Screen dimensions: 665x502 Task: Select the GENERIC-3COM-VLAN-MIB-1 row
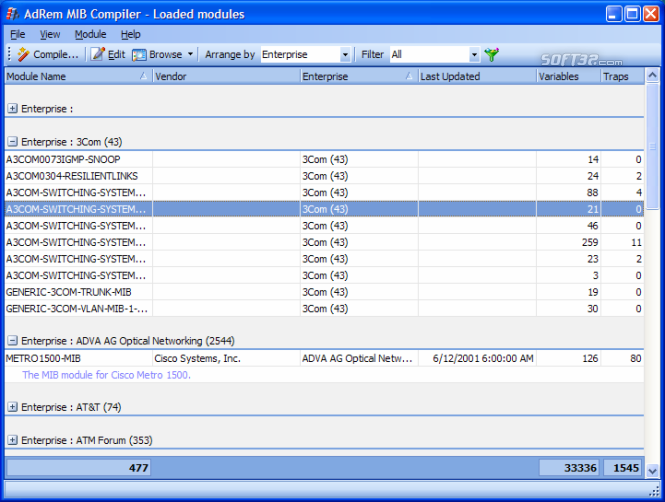324,309
